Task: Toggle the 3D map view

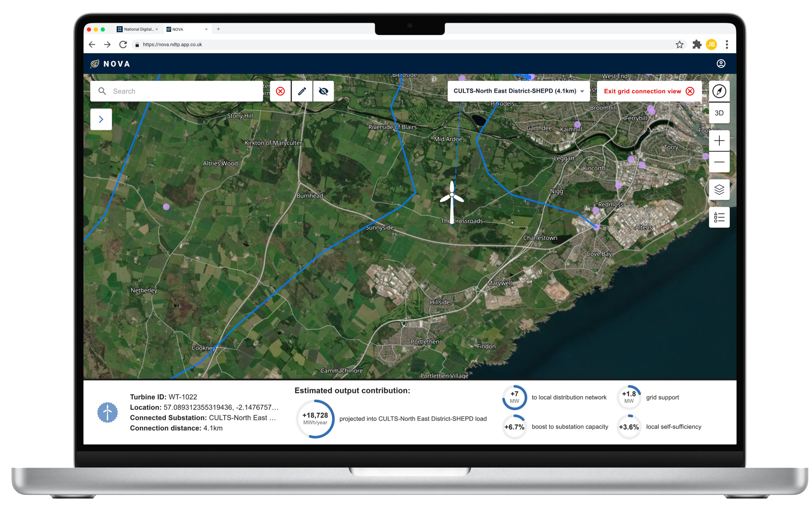Action: click(x=719, y=113)
